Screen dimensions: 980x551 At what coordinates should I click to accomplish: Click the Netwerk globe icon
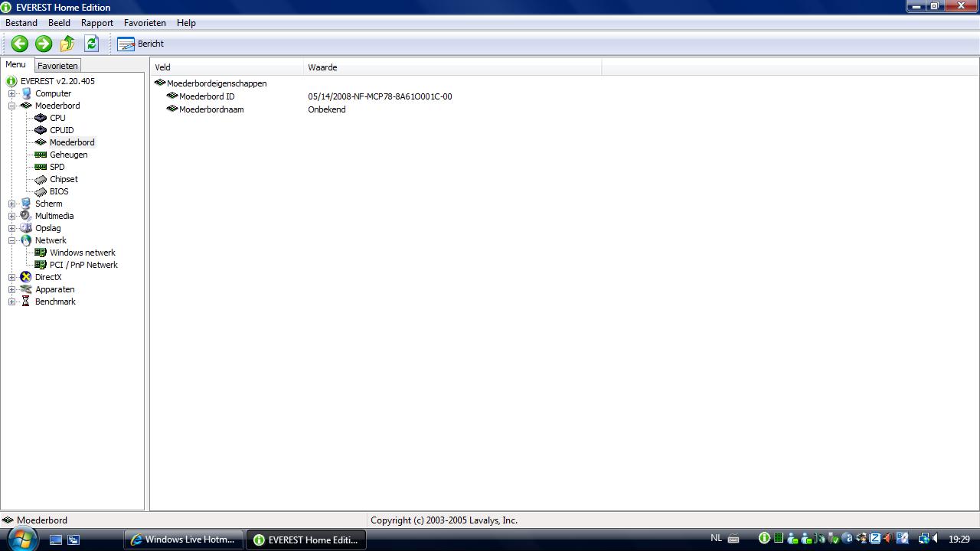[x=26, y=240]
